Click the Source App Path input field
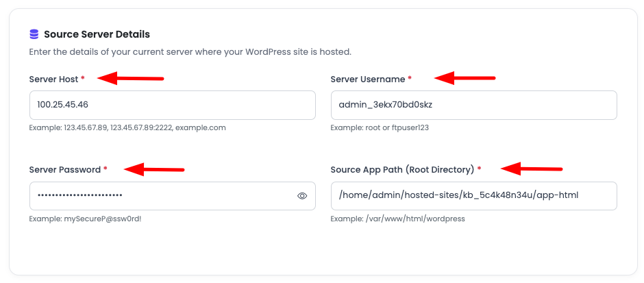Screen dimensions: 644x283 (473, 196)
